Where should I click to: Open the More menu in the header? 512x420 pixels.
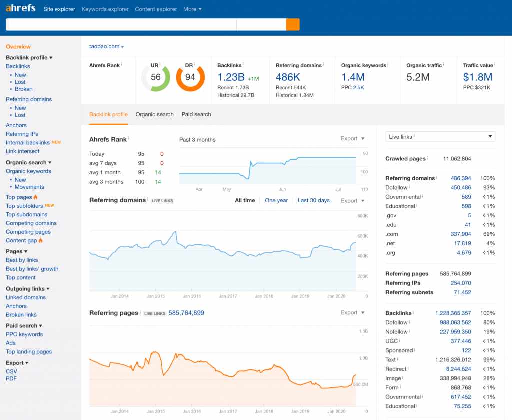click(x=192, y=9)
